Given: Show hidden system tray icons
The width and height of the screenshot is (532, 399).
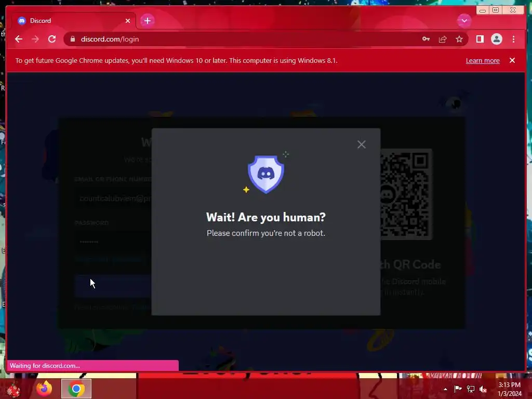Looking at the screenshot, I should [445, 389].
